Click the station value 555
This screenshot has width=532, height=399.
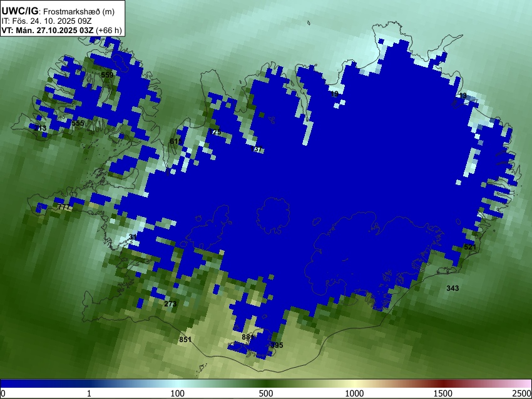tap(78, 123)
